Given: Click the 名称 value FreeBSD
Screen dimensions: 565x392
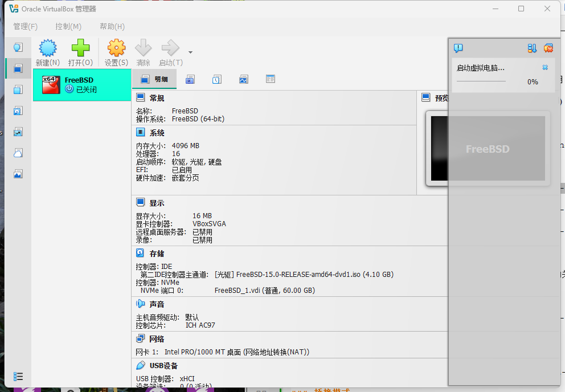Looking at the screenshot, I should click(185, 111).
